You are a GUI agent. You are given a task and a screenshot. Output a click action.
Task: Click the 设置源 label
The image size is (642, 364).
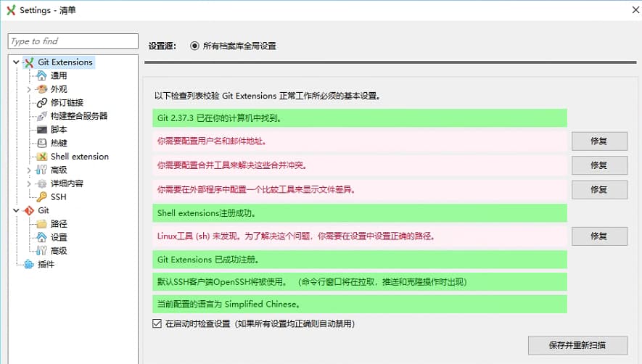point(162,46)
